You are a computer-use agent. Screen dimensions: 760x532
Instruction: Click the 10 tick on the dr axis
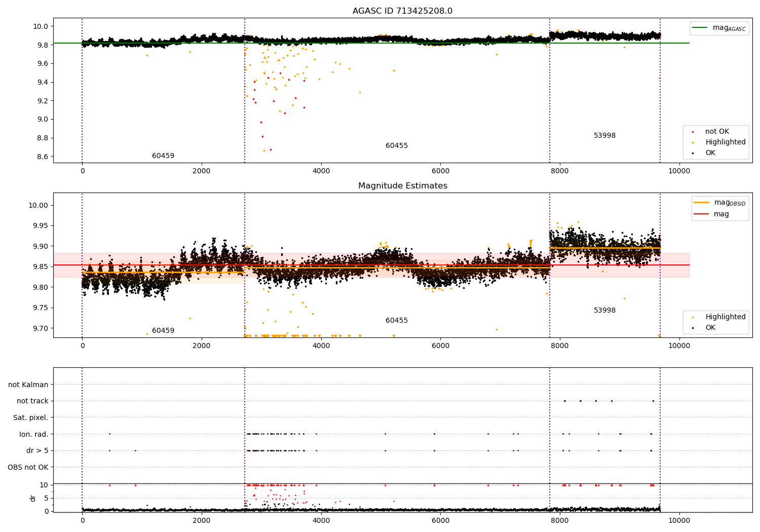(44, 485)
